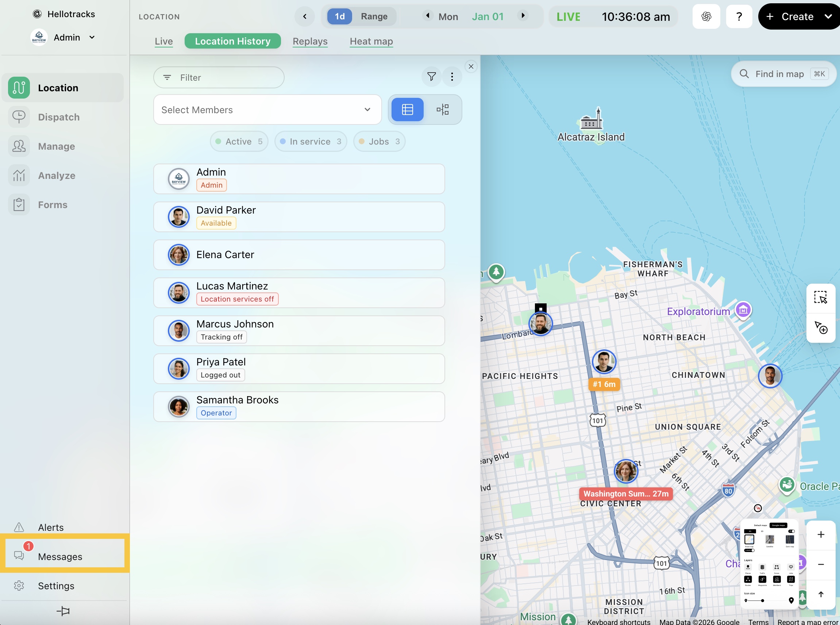Open the Select Members dropdown
Image resolution: width=840 pixels, height=625 pixels.
pyautogui.click(x=267, y=110)
